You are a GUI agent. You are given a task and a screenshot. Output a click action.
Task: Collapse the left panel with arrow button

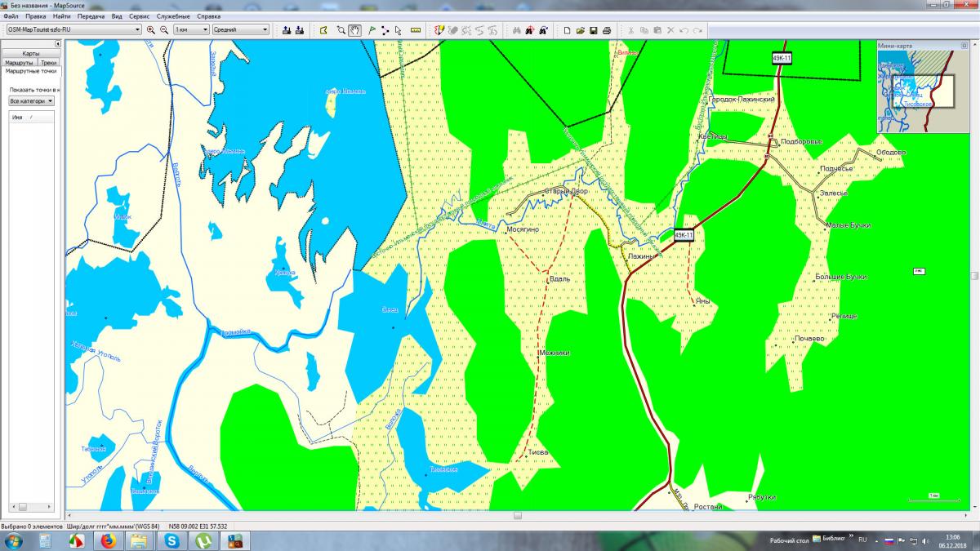coord(57,43)
